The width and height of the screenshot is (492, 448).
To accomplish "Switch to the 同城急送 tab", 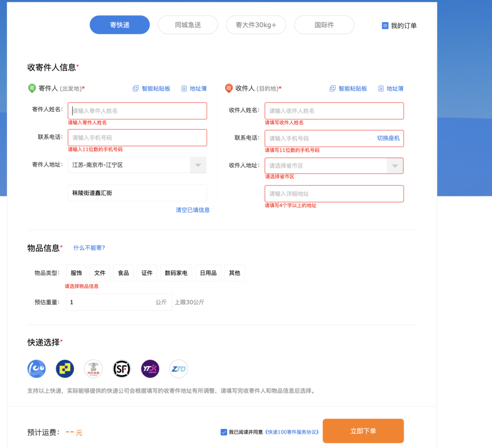I will (x=188, y=25).
